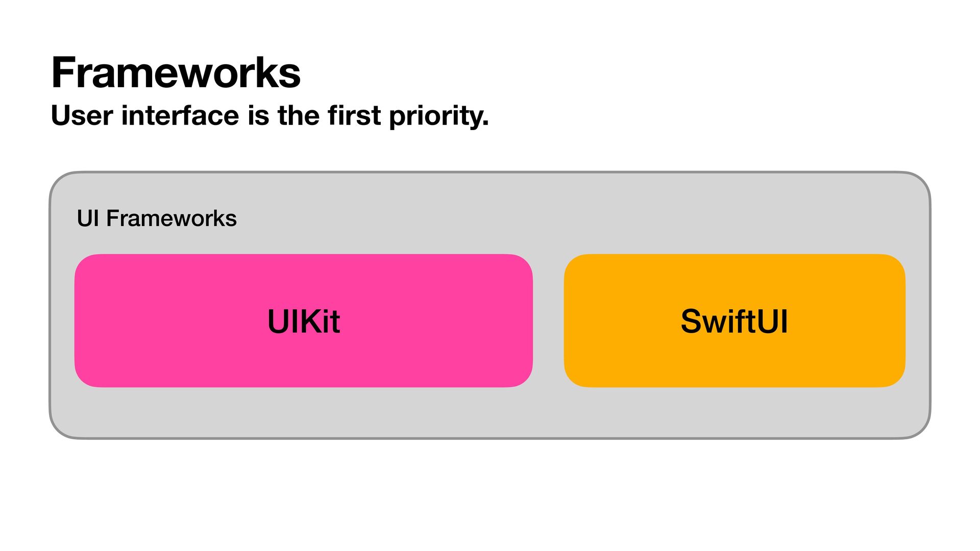Click the word "first" in the subtitle
This screenshot has height=551, width=980.
[x=354, y=115]
